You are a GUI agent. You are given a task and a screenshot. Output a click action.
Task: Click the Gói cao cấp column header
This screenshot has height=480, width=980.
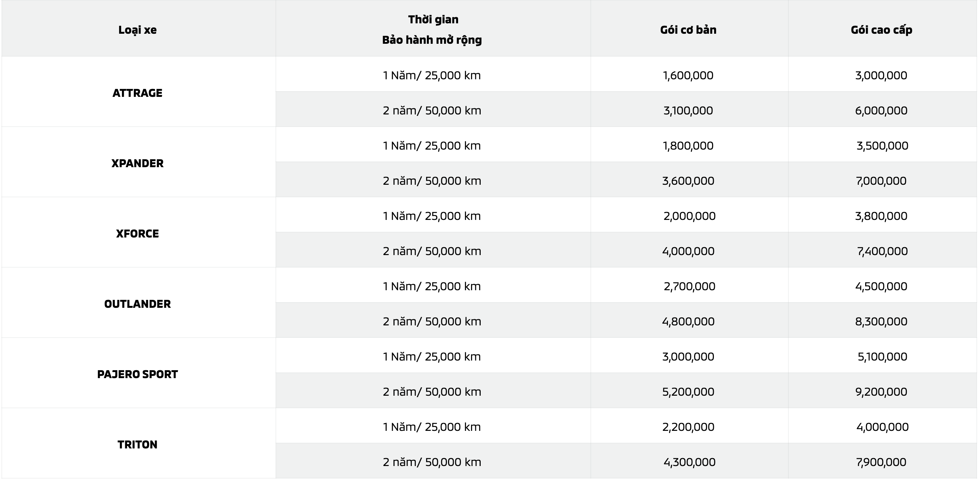tap(881, 30)
